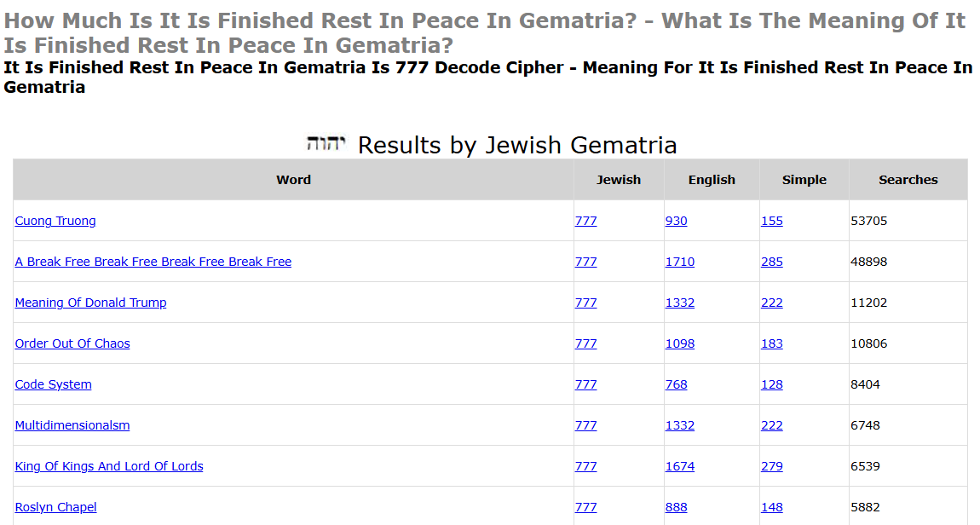Click Simple value 279
The image size is (980, 525).
tap(772, 466)
